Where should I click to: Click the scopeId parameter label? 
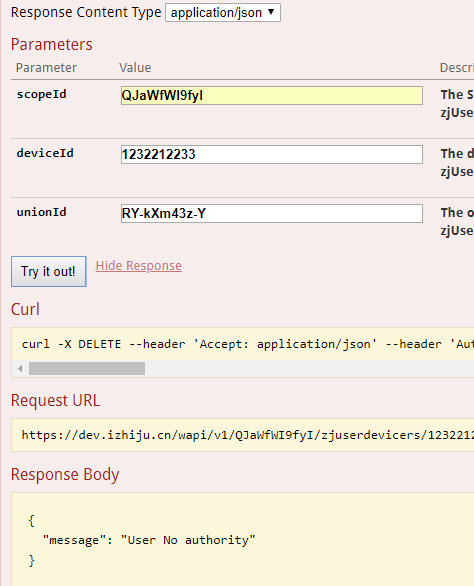click(x=41, y=94)
